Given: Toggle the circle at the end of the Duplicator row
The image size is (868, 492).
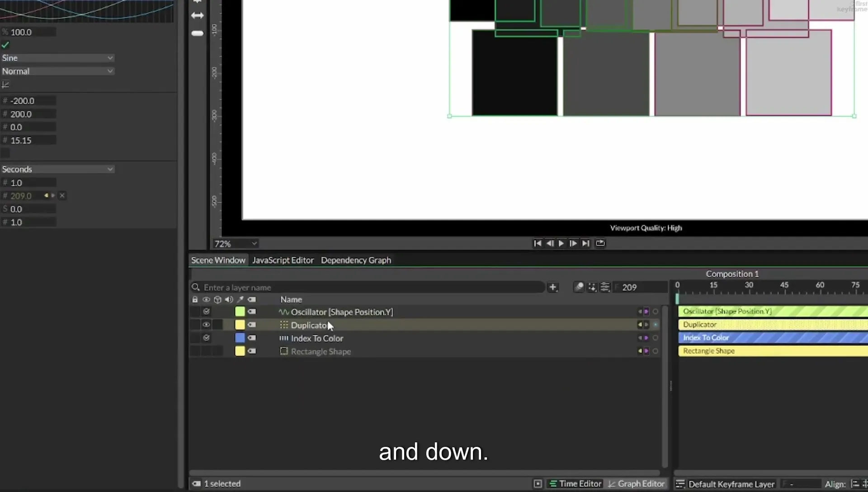Looking at the screenshot, I should pos(655,325).
